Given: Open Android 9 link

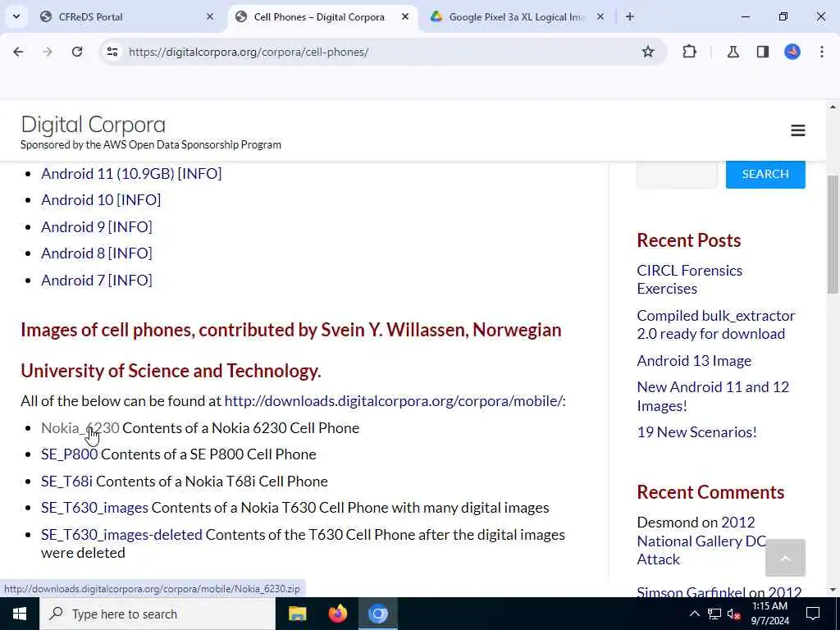Looking at the screenshot, I should point(73,226).
